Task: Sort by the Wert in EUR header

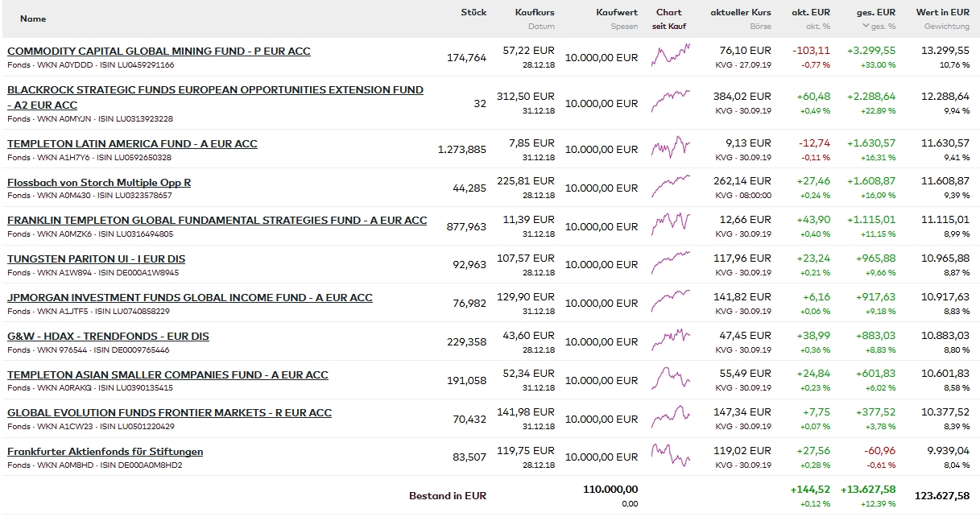Action: [942, 13]
